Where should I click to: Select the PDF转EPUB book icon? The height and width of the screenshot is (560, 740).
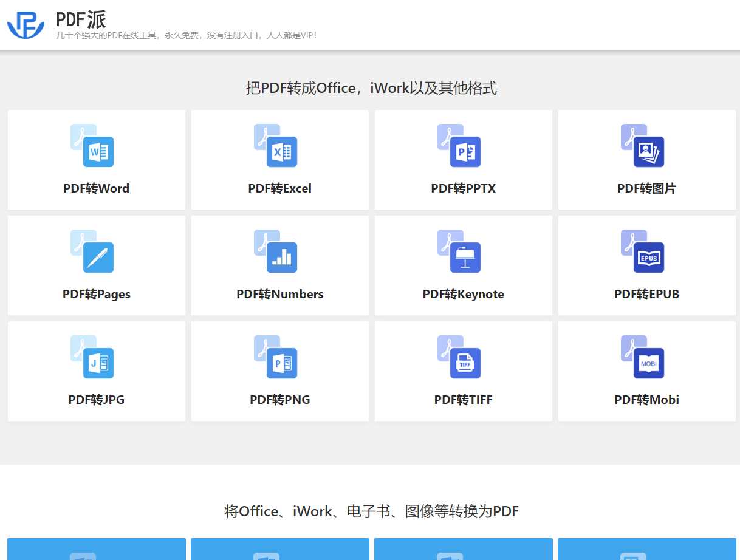point(643,251)
